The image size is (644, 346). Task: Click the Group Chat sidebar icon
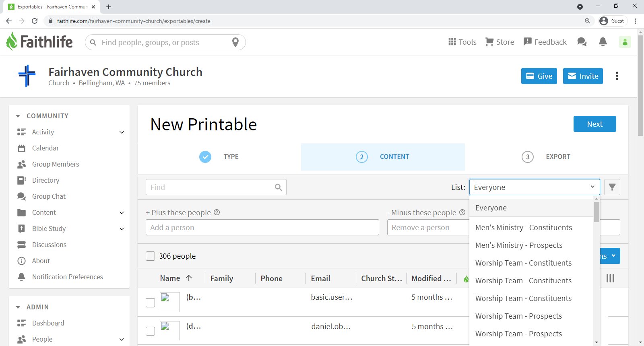22,196
